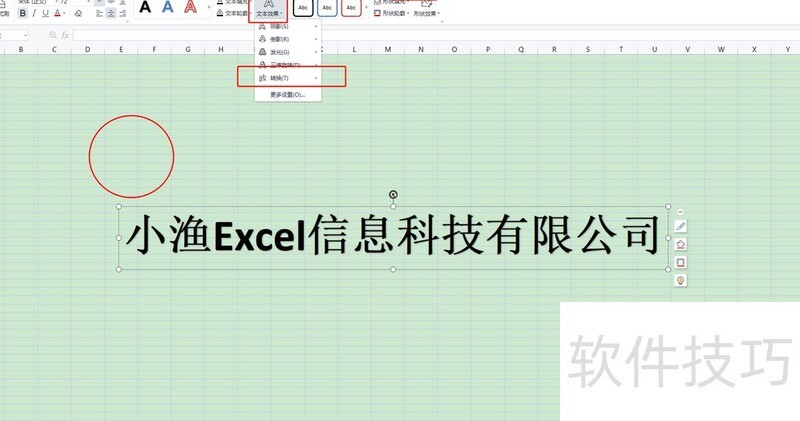Screen dimensions: 800x421
Task: Click the 小渔Excel信息科技有限公司 WordArt text
Action: click(x=393, y=235)
